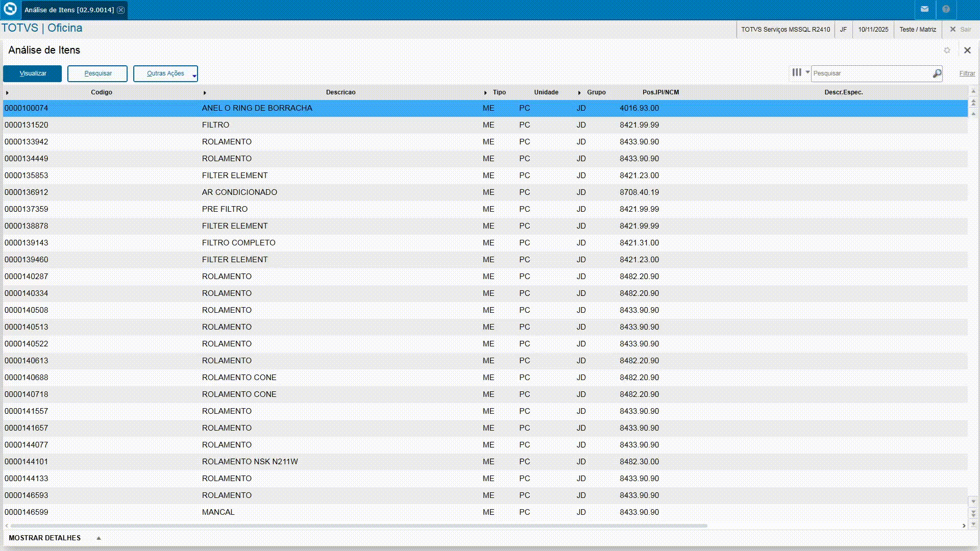Click the TOTVS logo icon in the top-left corner

point(10,9)
